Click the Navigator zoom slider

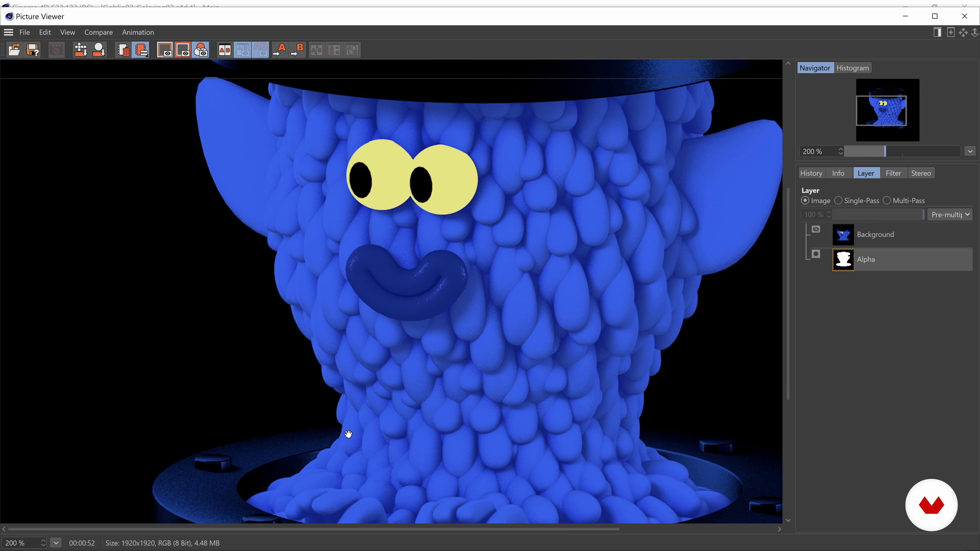click(x=902, y=151)
